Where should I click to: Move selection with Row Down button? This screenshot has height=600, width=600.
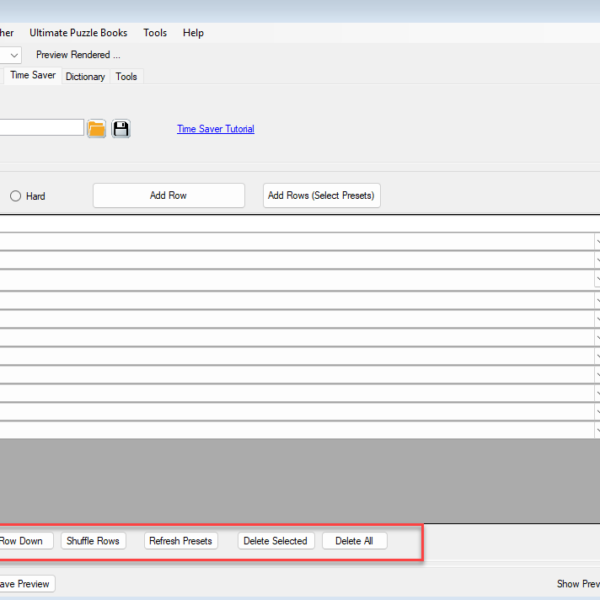[x=22, y=541]
